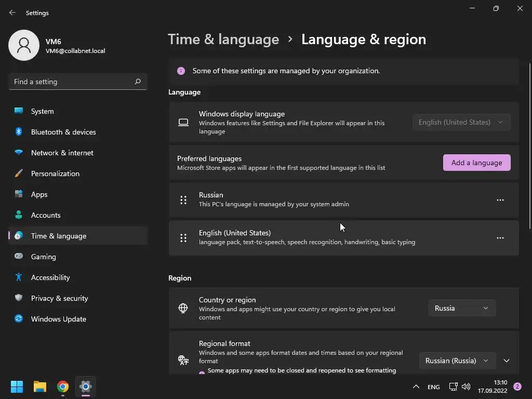Click the search magnifier icon
This screenshot has height=399, width=532.
coord(138,82)
